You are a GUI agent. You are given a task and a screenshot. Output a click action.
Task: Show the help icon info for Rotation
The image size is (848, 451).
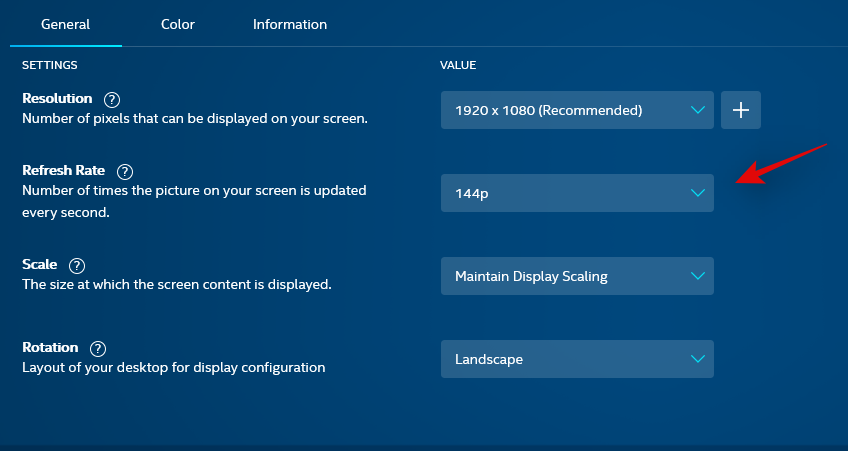[98, 349]
